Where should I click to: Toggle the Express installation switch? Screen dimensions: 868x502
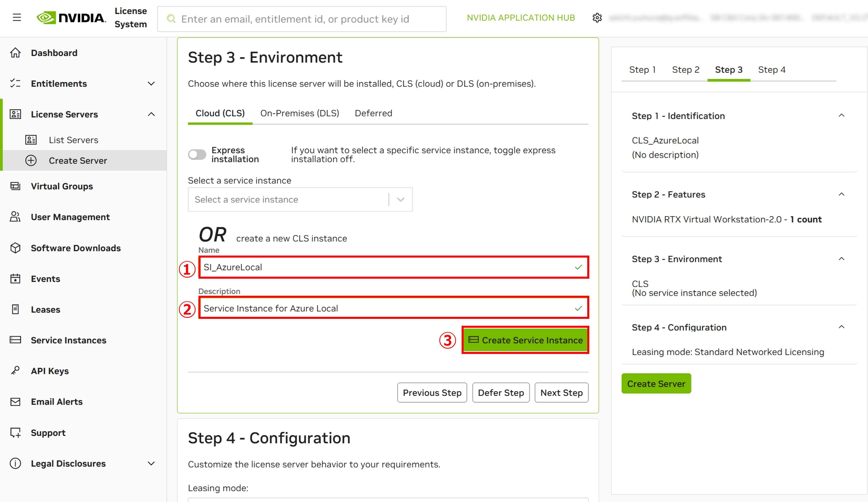[x=197, y=155]
